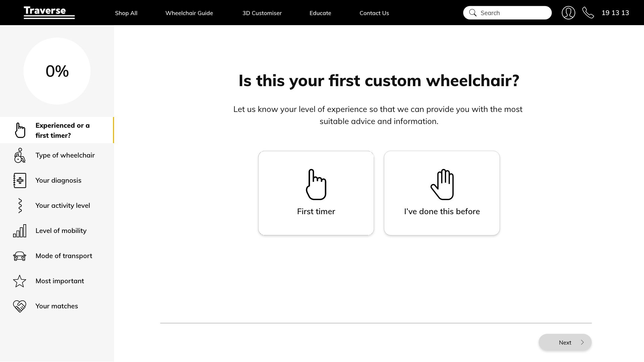Click the Traverse logo
The width and height of the screenshot is (644, 362).
click(x=49, y=12)
